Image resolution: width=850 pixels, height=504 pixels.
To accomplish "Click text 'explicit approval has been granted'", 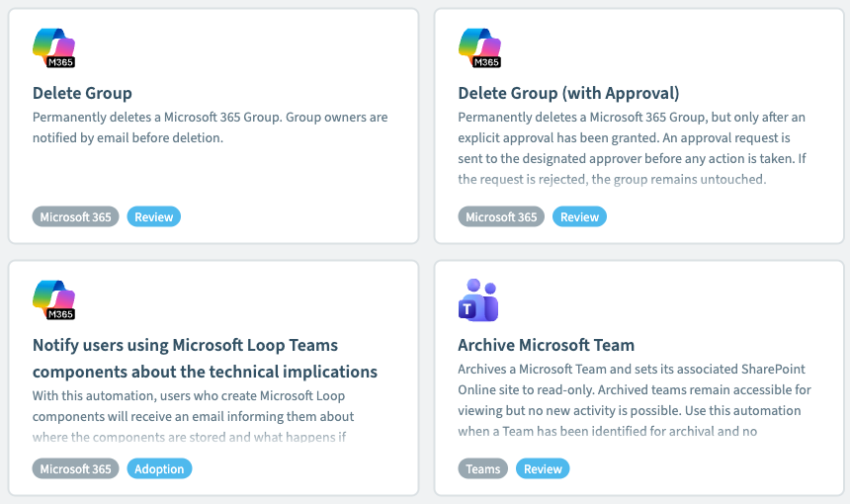I will pyautogui.click(x=558, y=138).
